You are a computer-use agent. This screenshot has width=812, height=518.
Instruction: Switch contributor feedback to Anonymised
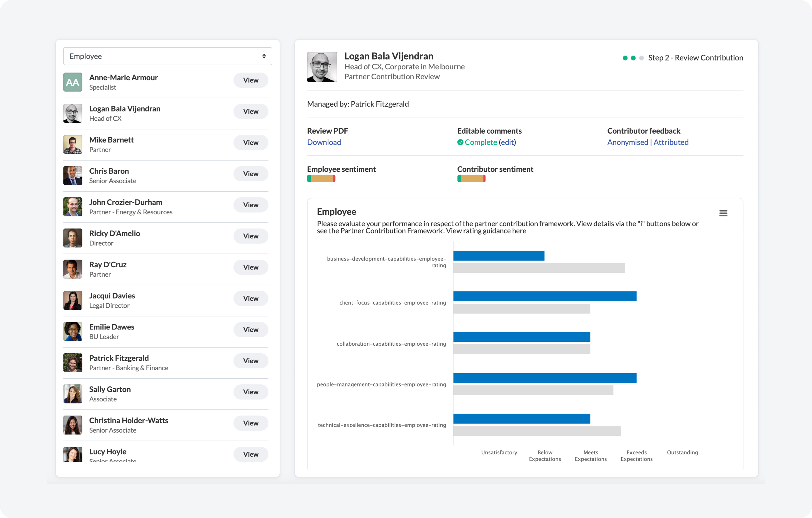coord(627,142)
